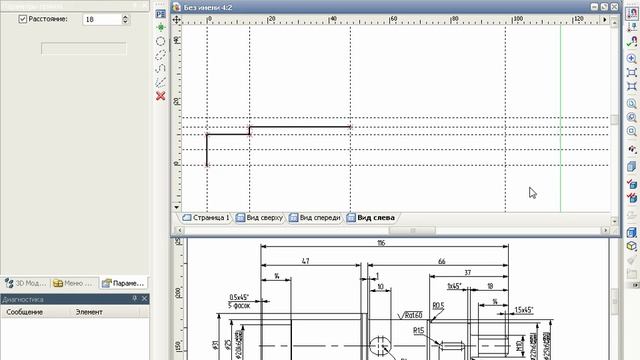Click the middle round zoom icon

[632, 118]
